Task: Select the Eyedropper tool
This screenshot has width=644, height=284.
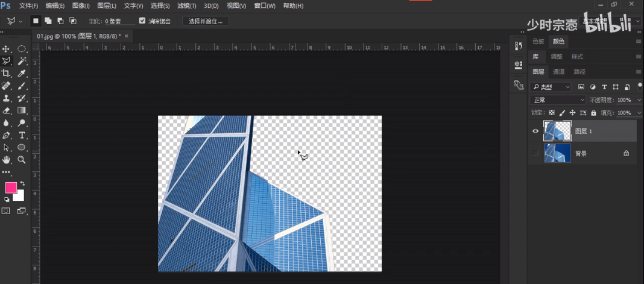Action: pyautogui.click(x=22, y=74)
